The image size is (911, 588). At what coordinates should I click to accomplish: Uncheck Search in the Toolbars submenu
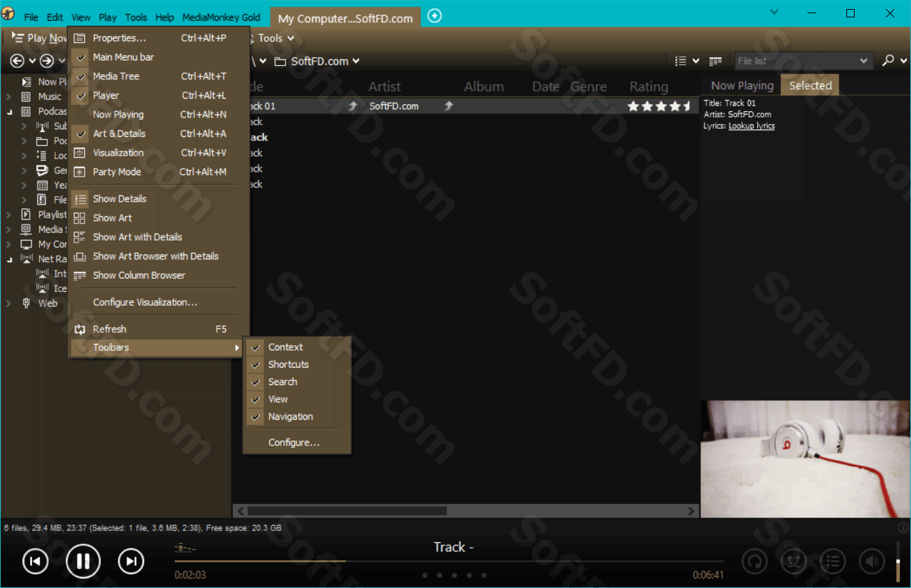[x=297, y=382]
